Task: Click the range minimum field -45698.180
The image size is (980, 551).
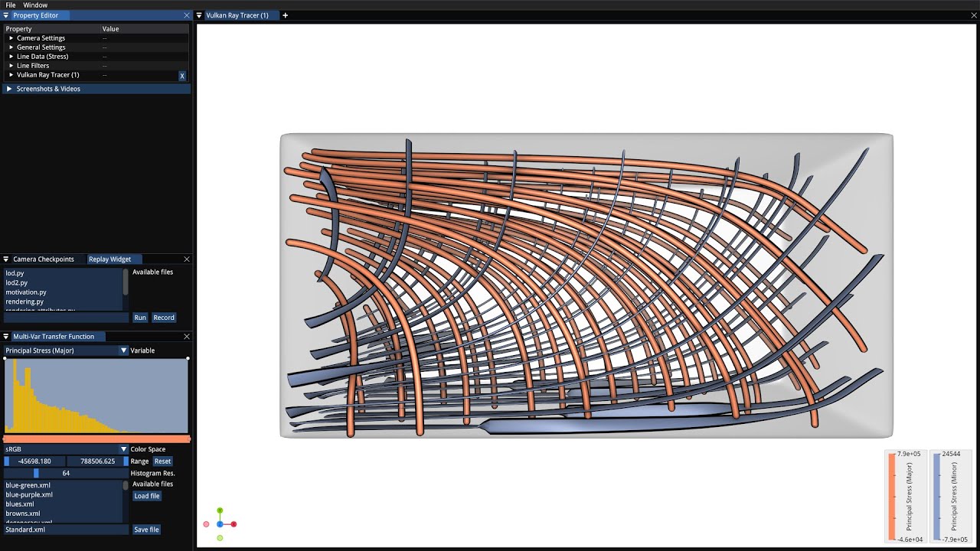Action: pos(34,461)
